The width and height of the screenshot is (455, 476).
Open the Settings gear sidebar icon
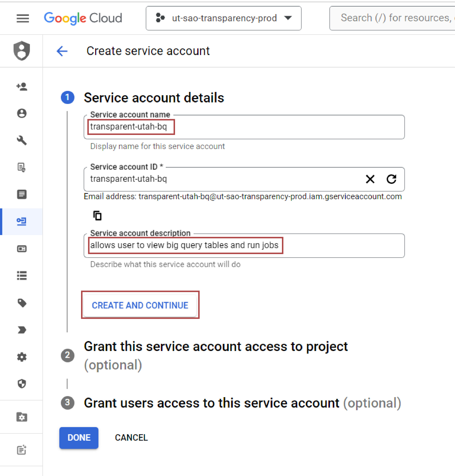(22, 357)
